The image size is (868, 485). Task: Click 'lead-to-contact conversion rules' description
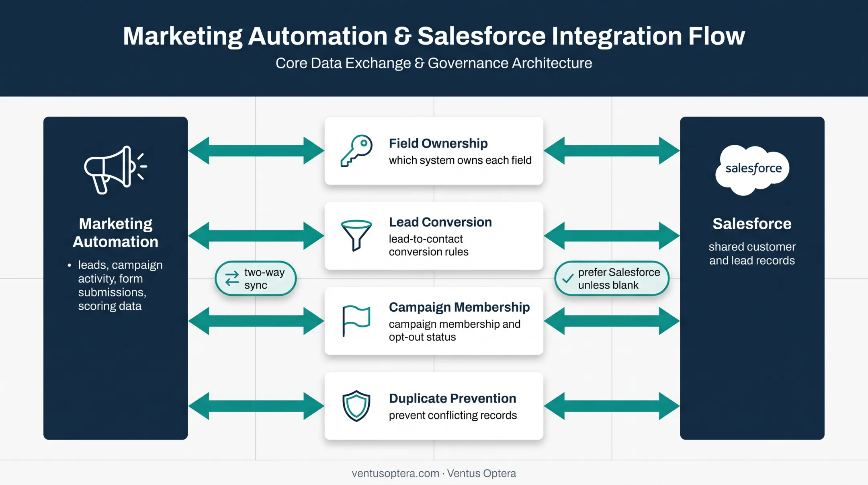[428, 245]
